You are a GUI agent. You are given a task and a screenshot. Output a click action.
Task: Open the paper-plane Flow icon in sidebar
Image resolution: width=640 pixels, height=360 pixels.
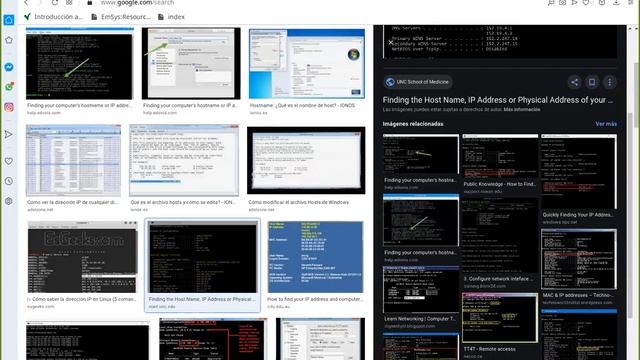(x=9, y=134)
